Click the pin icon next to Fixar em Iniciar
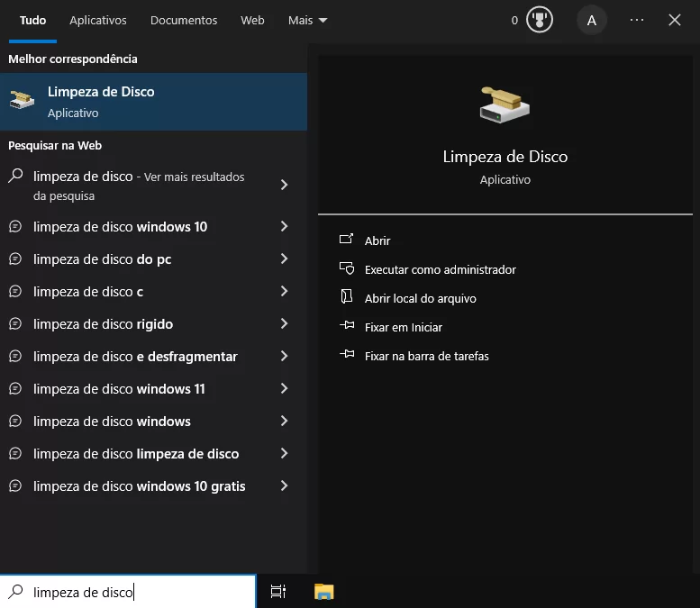 click(x=347, y=325)
